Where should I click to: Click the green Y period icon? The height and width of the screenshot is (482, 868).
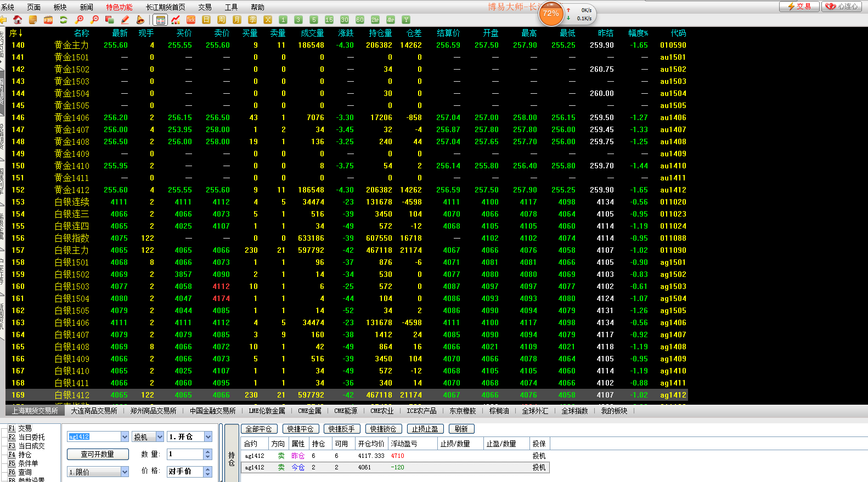click(x=406, y=20)
